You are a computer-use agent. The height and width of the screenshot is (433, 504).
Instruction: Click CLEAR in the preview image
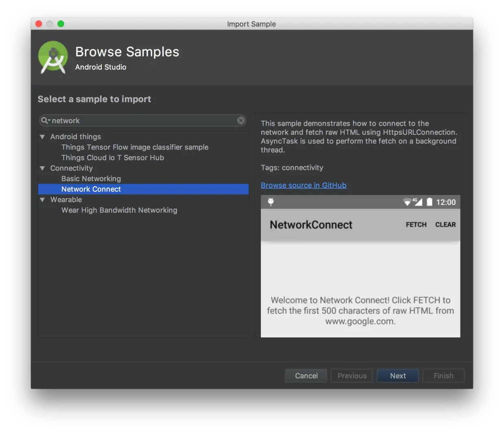point(445,225)
